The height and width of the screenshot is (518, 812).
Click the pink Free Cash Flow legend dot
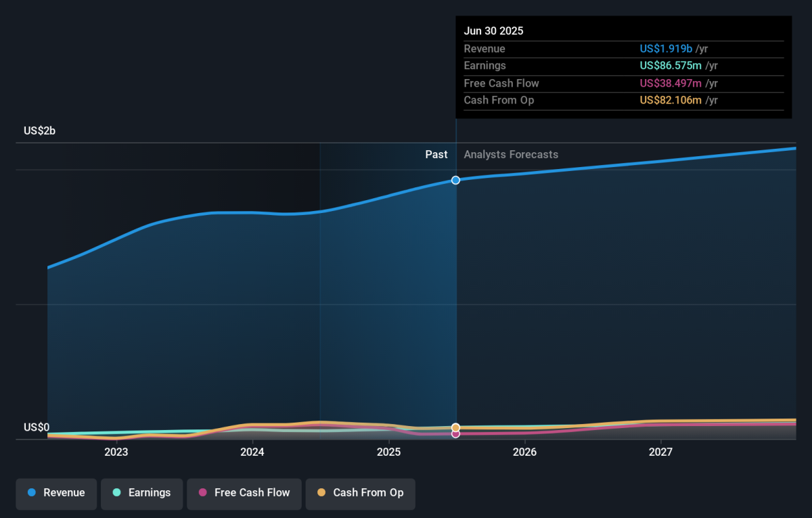coord(202,493)
